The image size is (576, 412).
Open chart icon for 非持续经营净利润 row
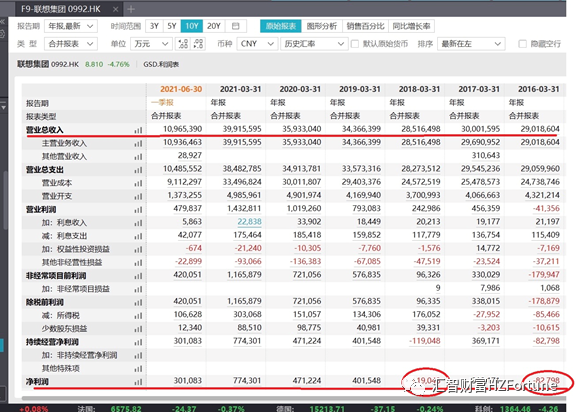click(x=138, y=355)
